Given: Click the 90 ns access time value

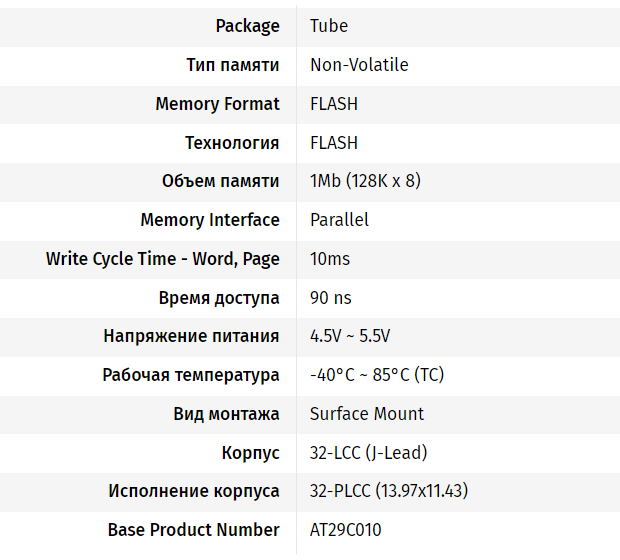Looking at the screenshot, I should point(331,298).
